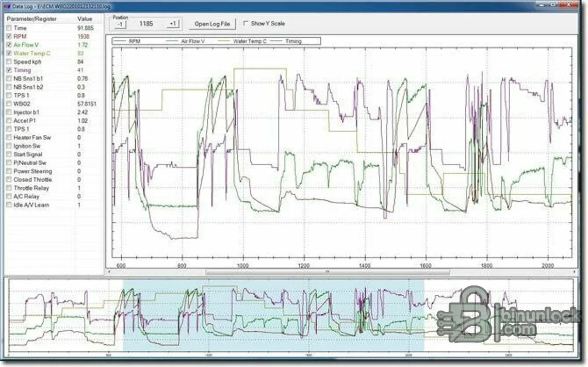Click the RPM value 1938
The width and height of the screenshot is (588, 367).
(x=83, y=37)
